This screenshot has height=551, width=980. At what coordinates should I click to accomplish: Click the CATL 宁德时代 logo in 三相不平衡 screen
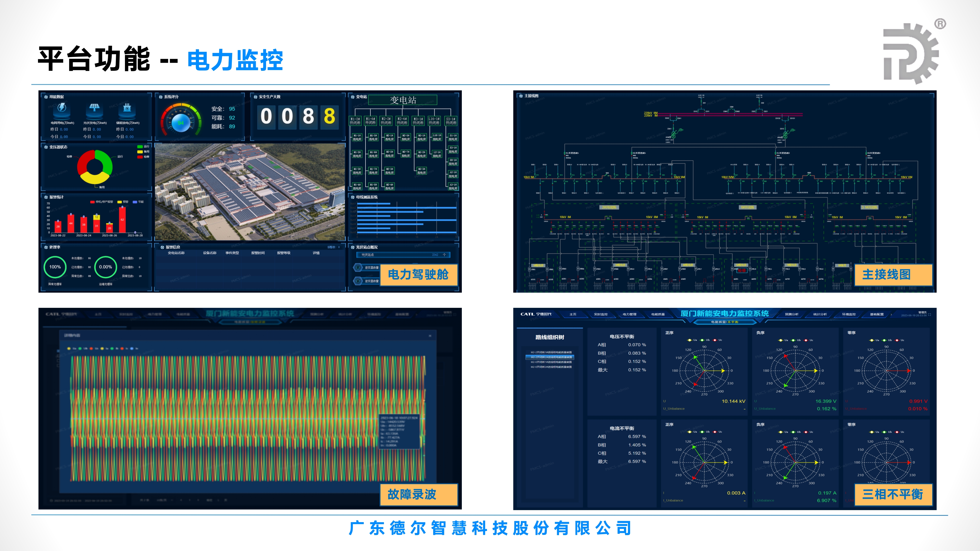536,314
